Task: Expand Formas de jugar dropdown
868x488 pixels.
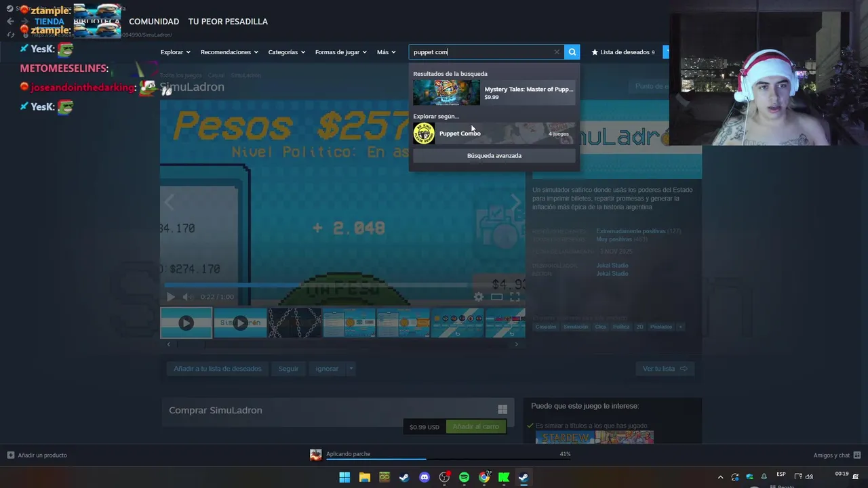Action: 340,52
